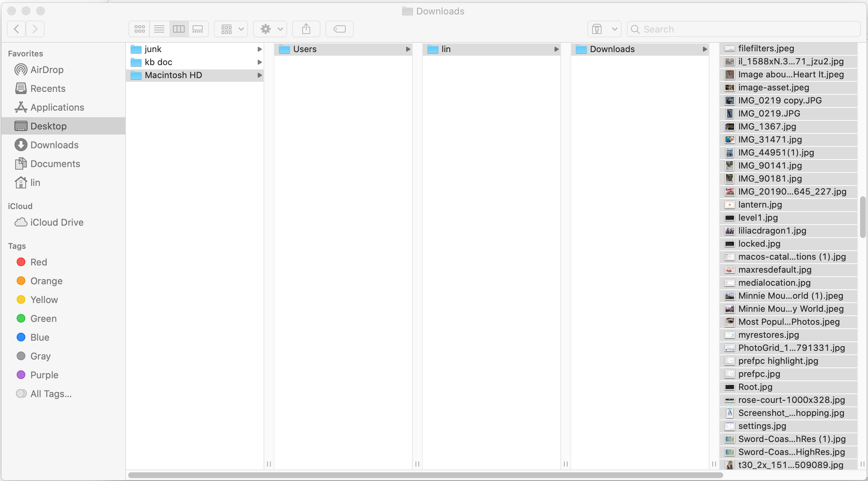Select Desktop in the sidebar
Screen dimensions: 868x481
63,126
